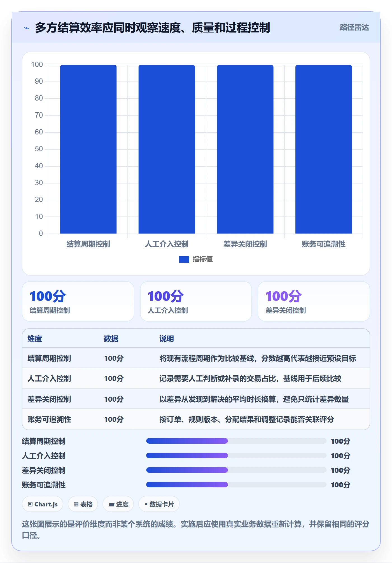The image size is (392, 563).
Task: Click the 结算周期控制 progress bar
Action: coord(236,441)
